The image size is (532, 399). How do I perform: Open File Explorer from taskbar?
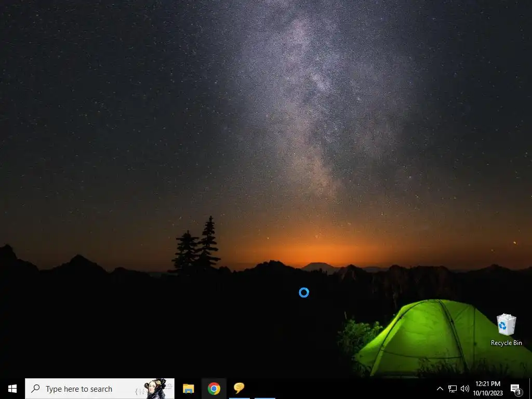click(x=188, y=389)
